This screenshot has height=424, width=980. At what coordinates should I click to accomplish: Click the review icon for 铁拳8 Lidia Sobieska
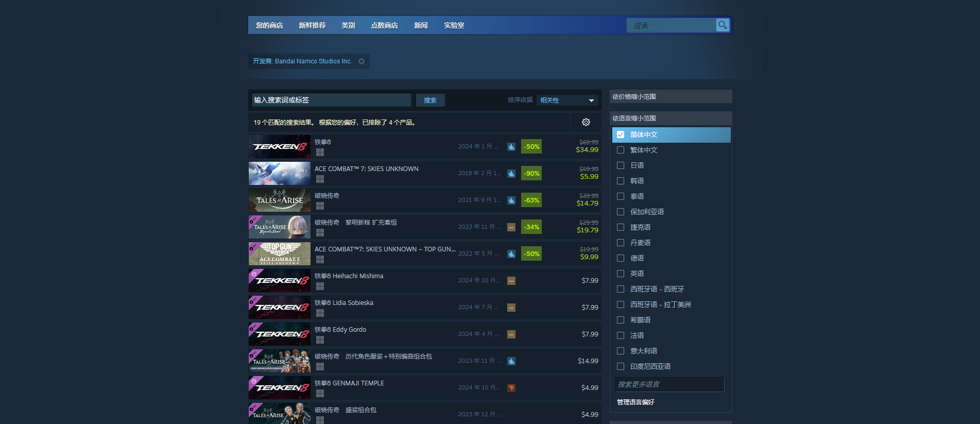pyautogui.click(x=511, y=308)
